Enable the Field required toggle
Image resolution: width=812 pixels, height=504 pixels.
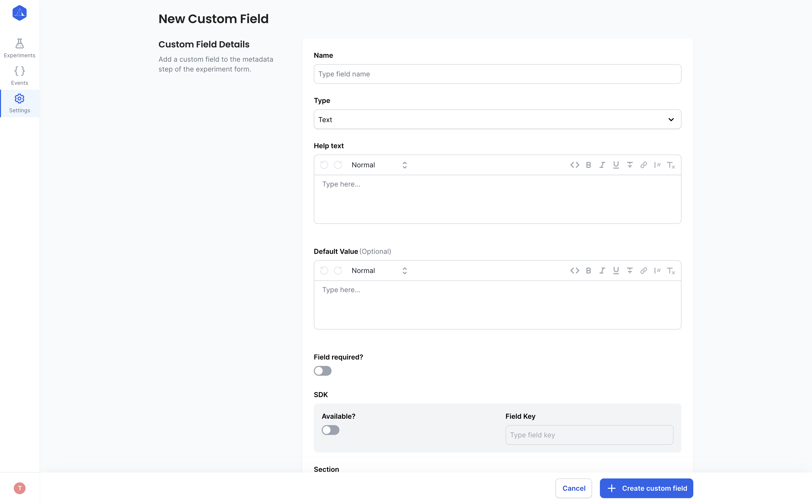tap(322, 371)
